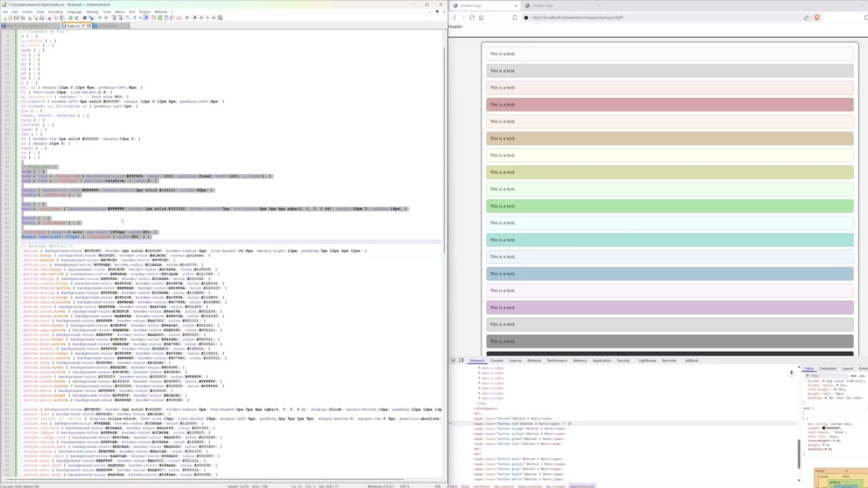
Task: Open the Brave shields icon
Action: tap(816, 18)
